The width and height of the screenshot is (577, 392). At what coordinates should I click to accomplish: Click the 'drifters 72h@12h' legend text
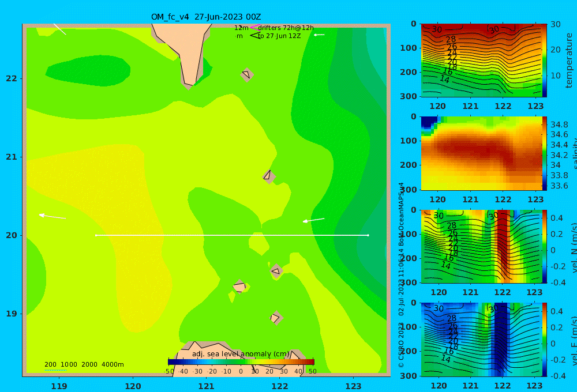coord(286,28)
